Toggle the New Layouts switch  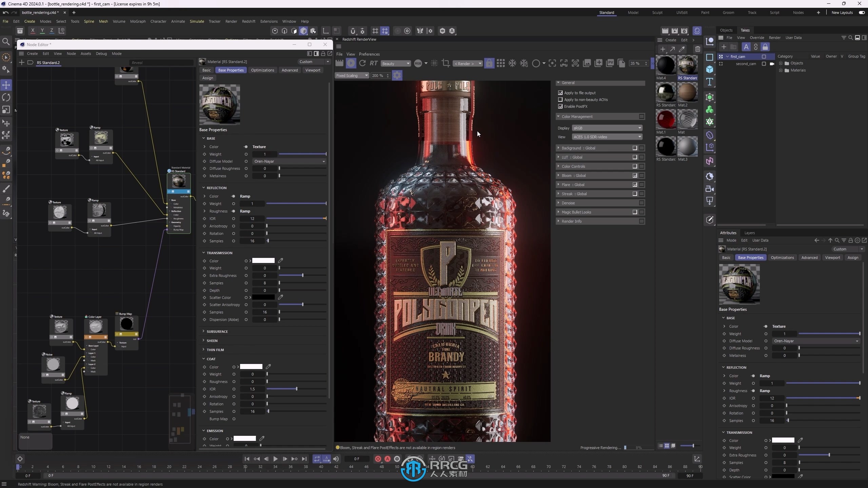click(x=862, y=13)
